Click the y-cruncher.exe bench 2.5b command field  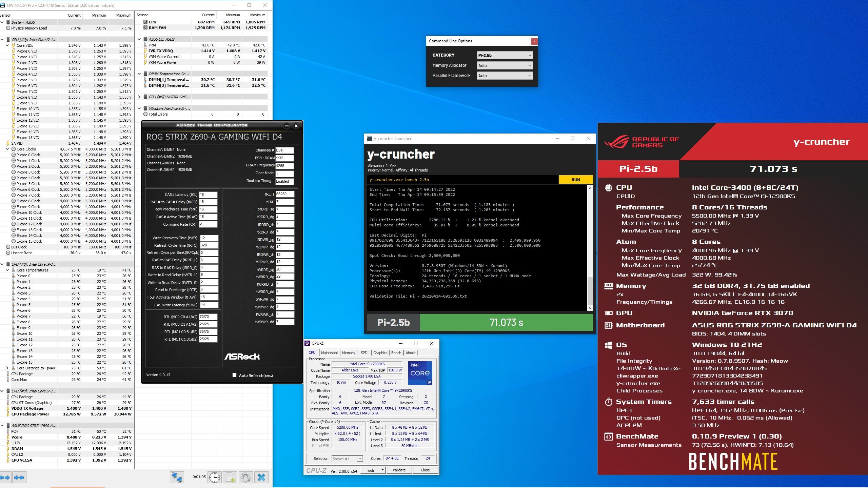pos(462,180)
